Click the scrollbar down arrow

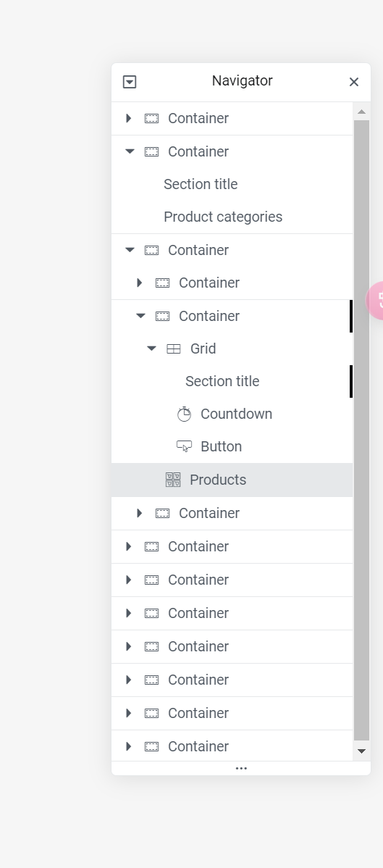tap(361, 751)
